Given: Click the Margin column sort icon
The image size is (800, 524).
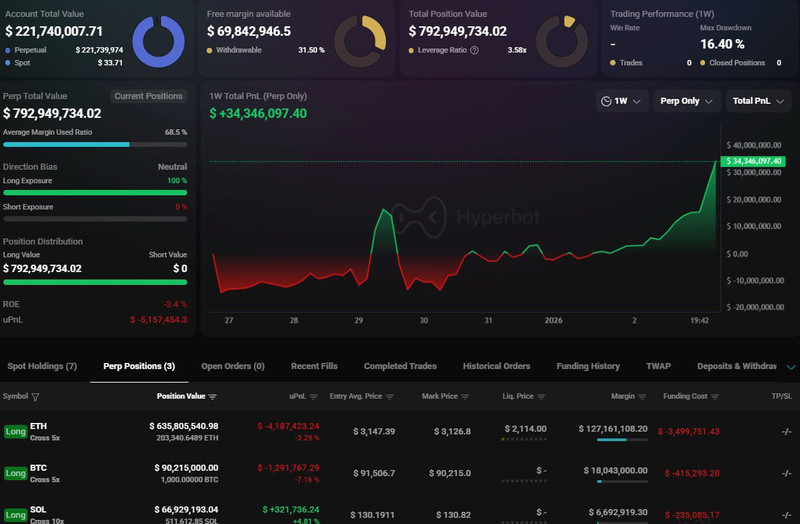Looking at the screenshot, I should coord(643,397).
